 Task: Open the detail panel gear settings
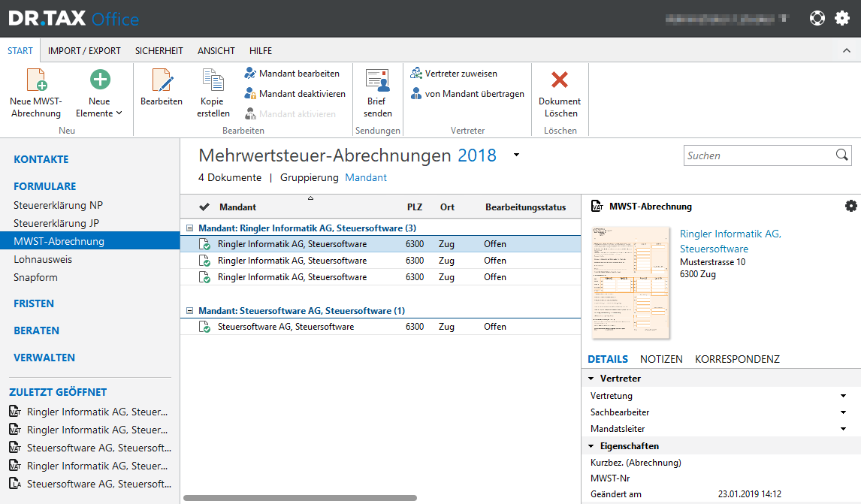click(x=850, y=206)
